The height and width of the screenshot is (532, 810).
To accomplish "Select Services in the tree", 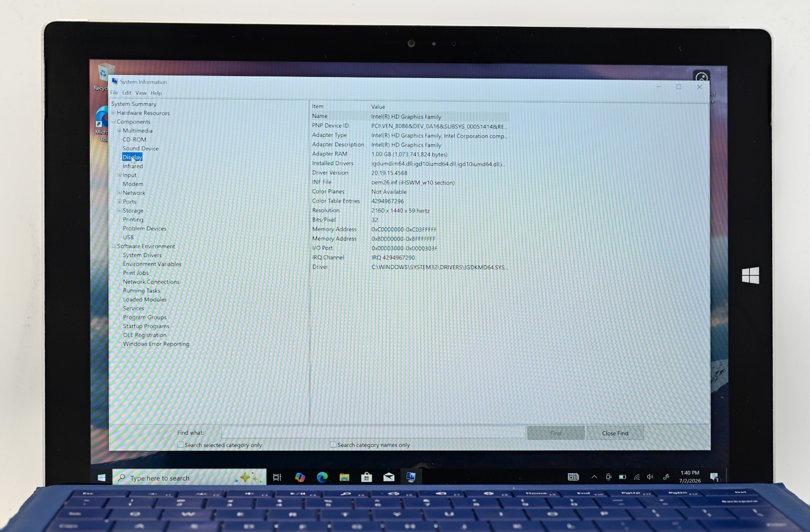I will click(x=133, y=308).
